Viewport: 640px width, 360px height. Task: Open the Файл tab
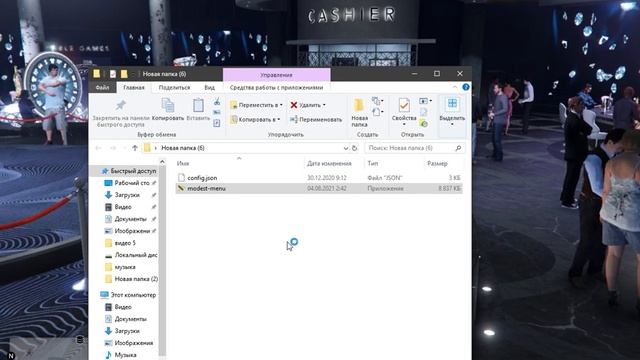tap(102, 87)
